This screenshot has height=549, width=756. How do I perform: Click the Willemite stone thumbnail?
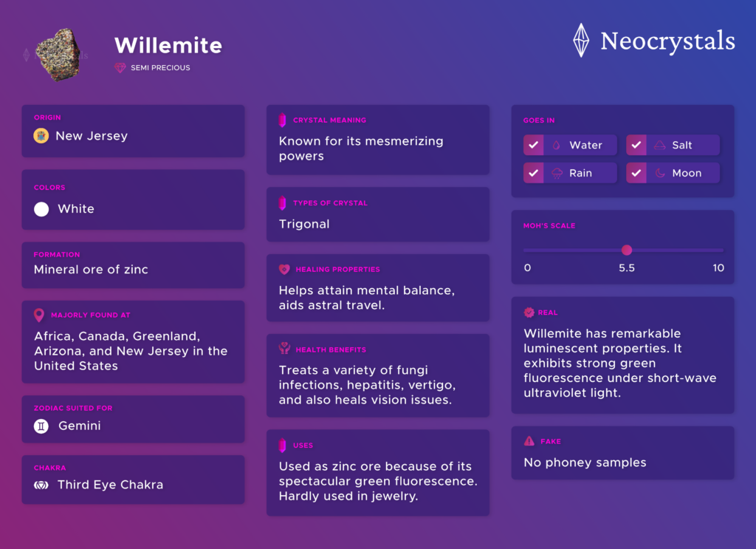(x=58, y=55)
